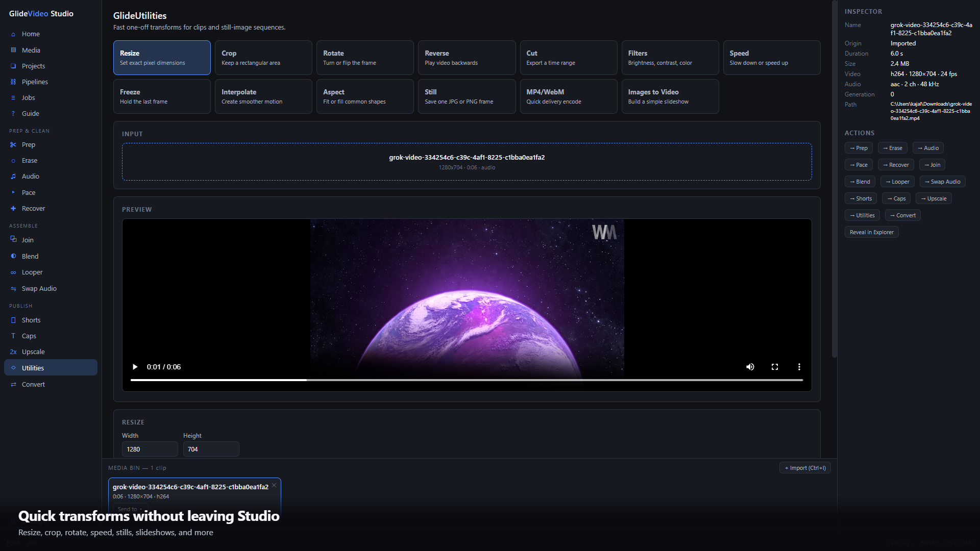This screenshot has height=551, width=980.
Task: Send clip to Upscale from Inspector actions
Action: click(934, 198)
